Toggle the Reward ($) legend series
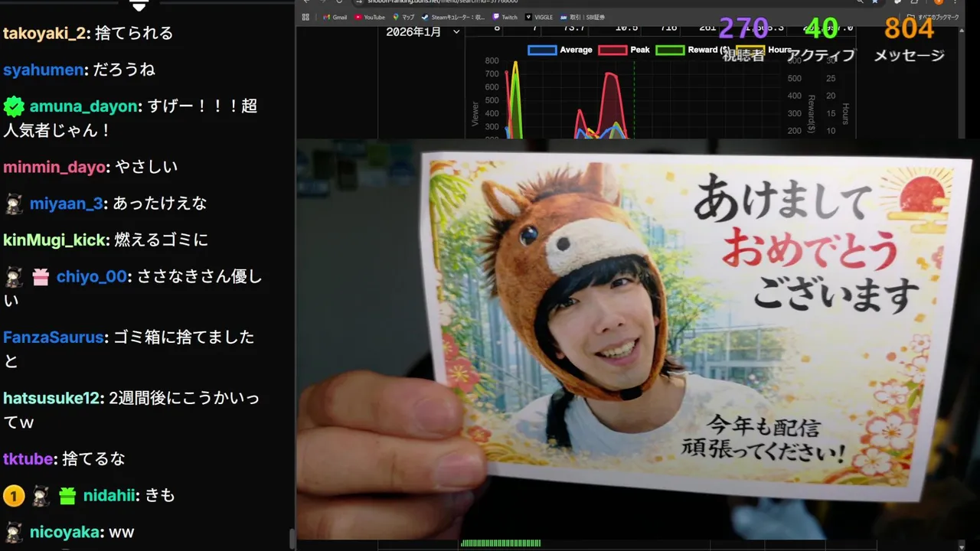 pyautogui.click(x=691, y=50)
